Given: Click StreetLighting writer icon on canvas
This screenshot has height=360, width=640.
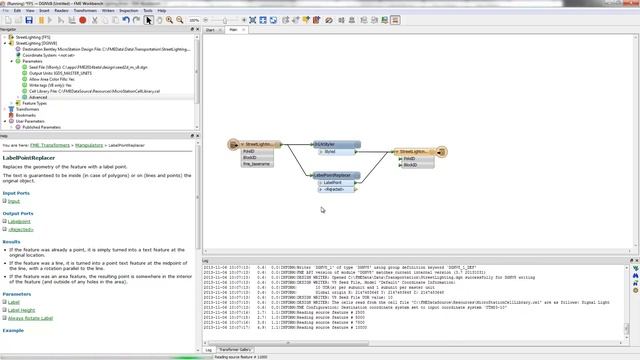Looking at the screenshot, I should pos(441,152).
